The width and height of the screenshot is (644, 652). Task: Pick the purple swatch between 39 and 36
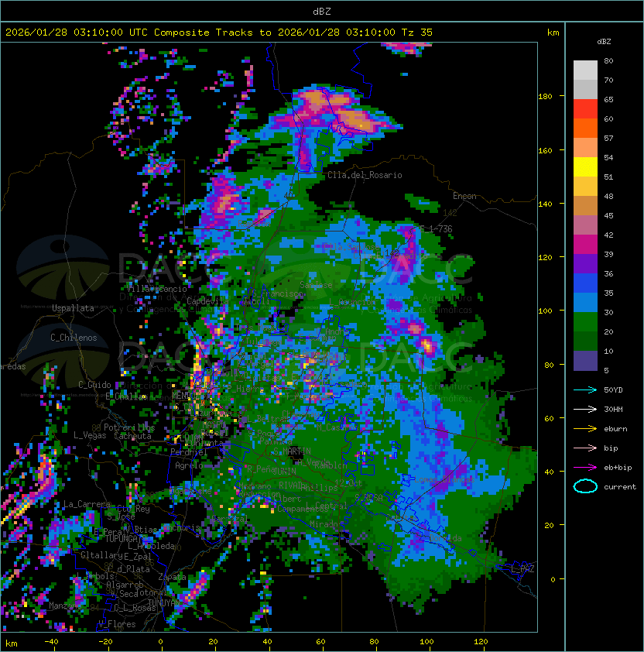[x=585, y=264]
